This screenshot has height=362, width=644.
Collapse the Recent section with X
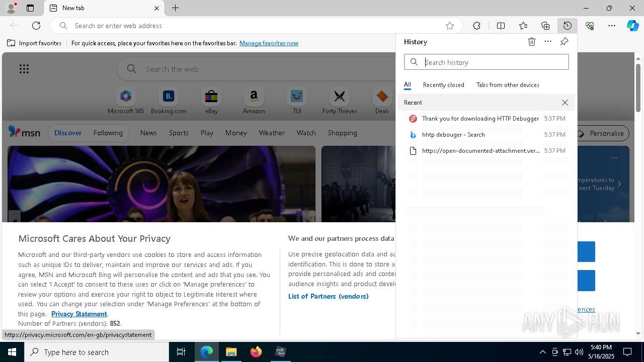pyautogui.click(x=565, y=103)
